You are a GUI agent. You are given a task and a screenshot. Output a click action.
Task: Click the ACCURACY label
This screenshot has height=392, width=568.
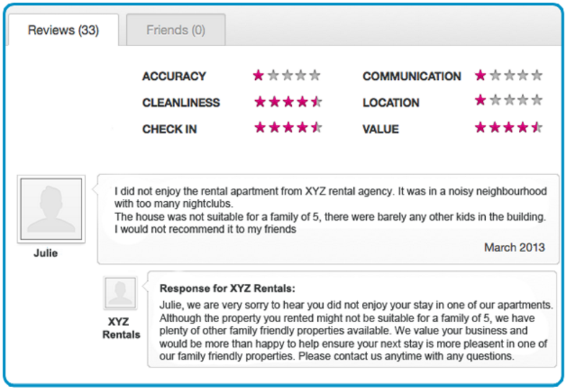click(x=174, y=76)
